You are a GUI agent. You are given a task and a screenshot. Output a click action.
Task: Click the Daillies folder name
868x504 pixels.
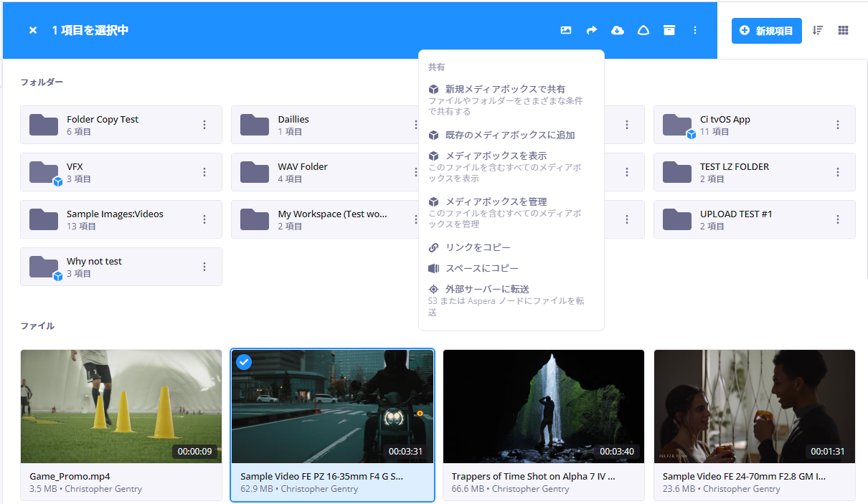(x=293, y=120)
